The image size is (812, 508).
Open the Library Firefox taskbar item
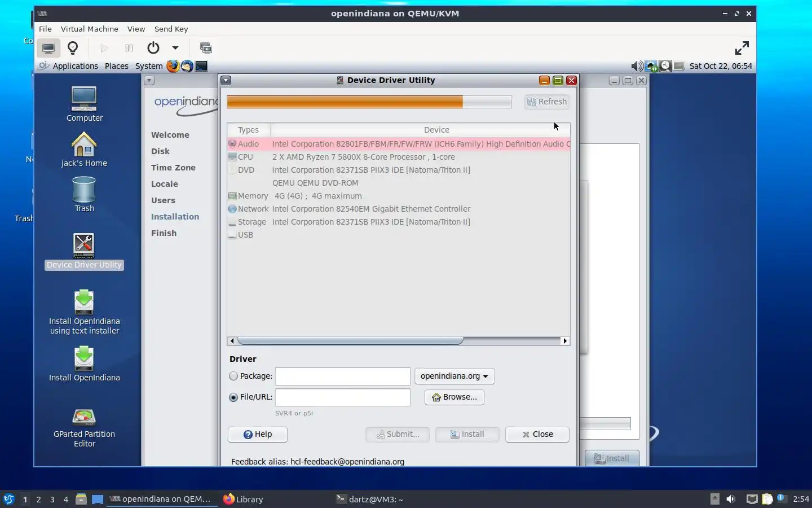pyautogui.click(x=244, y=500)
